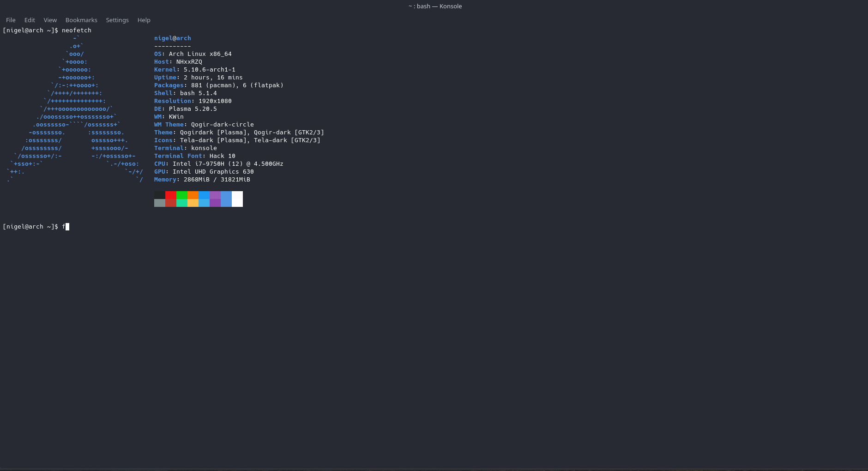This screenshot has width=868, height=471.
Task: Click the 'Host: NHxxRZQ' line
Action: [178, 62]
